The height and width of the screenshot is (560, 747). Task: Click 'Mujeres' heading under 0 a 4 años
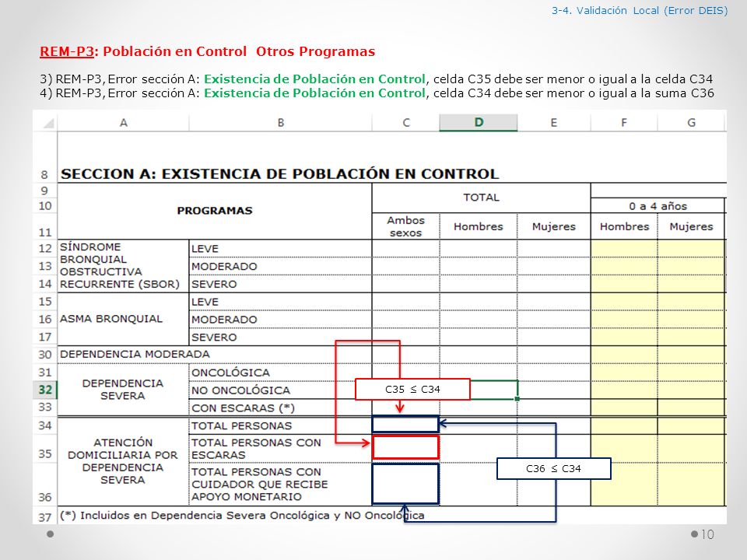pos(691,226)
